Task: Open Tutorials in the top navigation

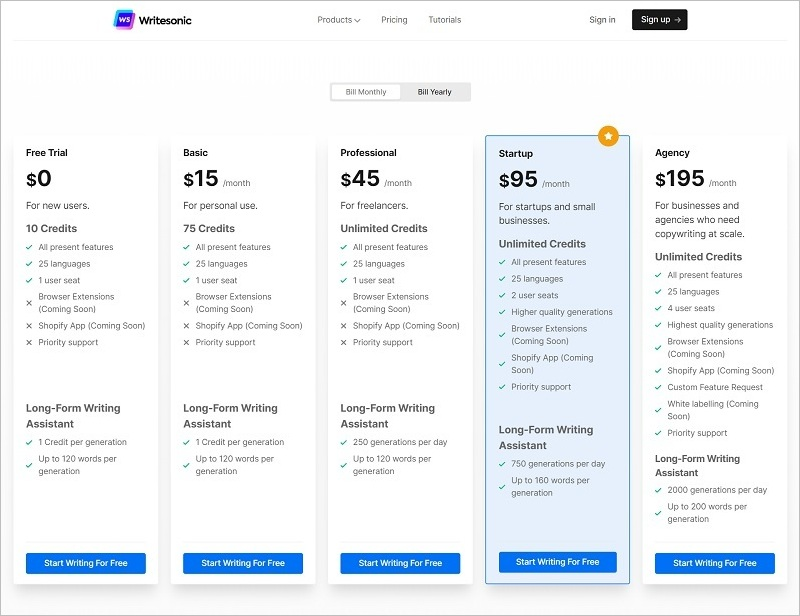Action: tap(445, 20)
